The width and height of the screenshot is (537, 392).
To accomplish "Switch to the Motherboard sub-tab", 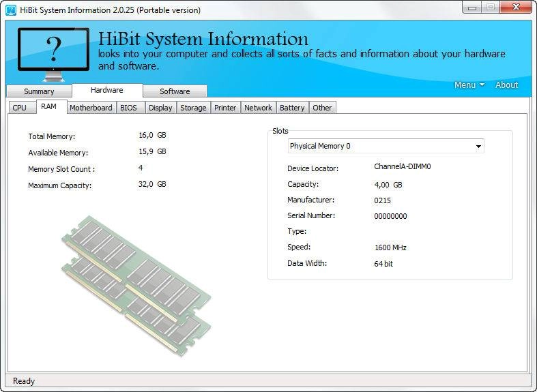I will point(91,108).
